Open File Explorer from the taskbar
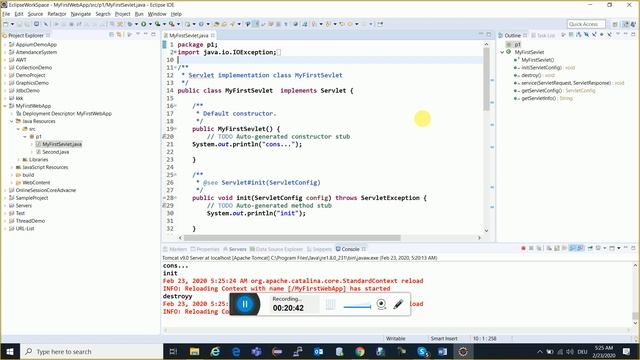 [x=194, y=351]
